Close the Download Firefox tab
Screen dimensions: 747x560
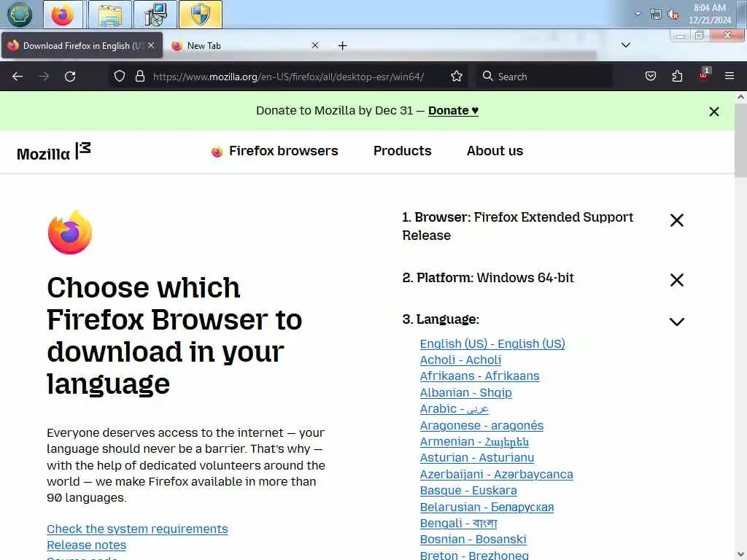pos(151,45)
